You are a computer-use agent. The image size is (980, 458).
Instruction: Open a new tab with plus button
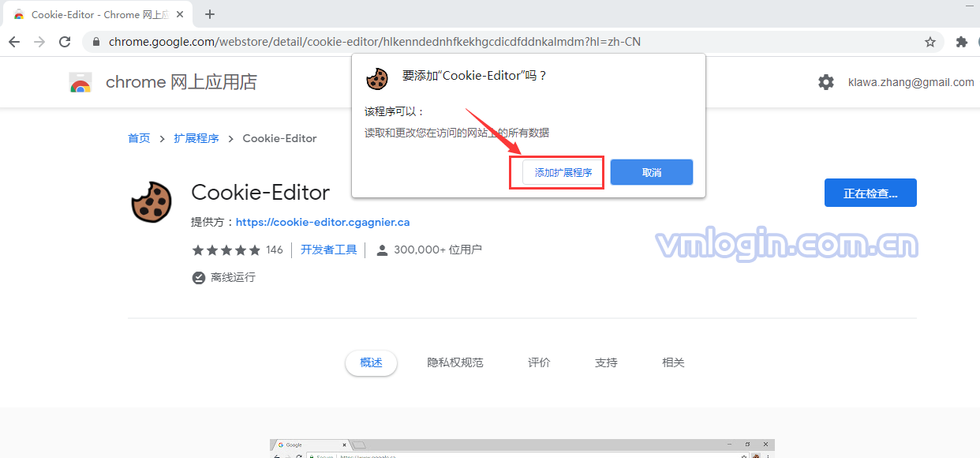(x=210, y=14)
